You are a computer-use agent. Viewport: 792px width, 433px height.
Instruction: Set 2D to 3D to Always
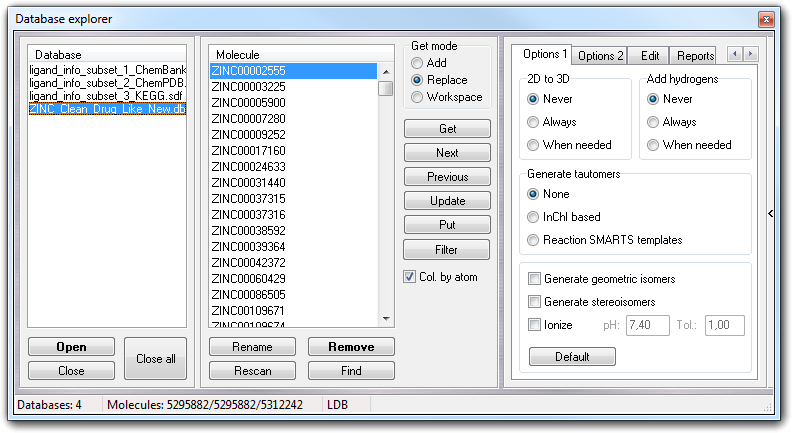tap(535, 122)
